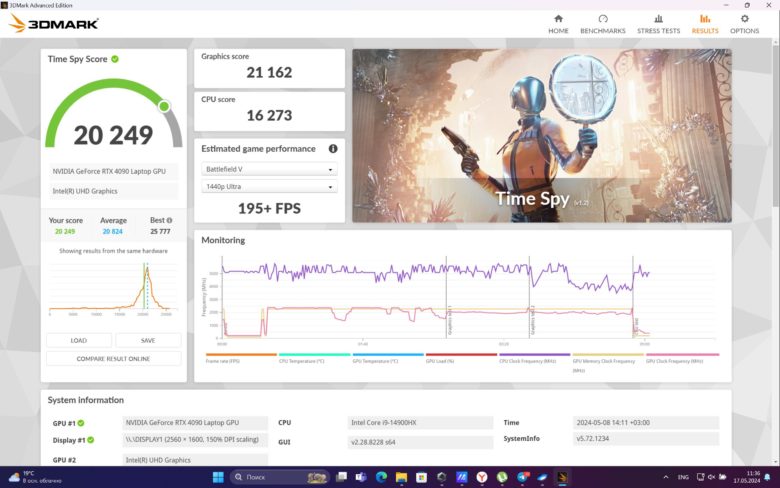Click the Time Spy artwork image
780x488 pixels.
tap(542, 135)
